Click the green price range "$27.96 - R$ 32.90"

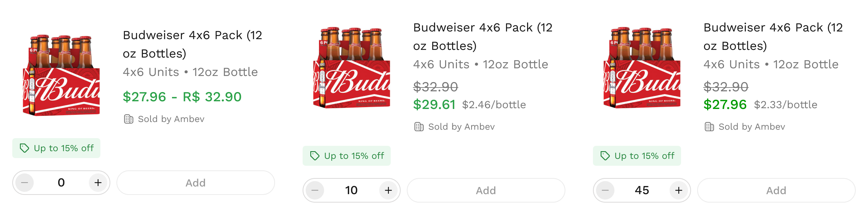(182, 97)
